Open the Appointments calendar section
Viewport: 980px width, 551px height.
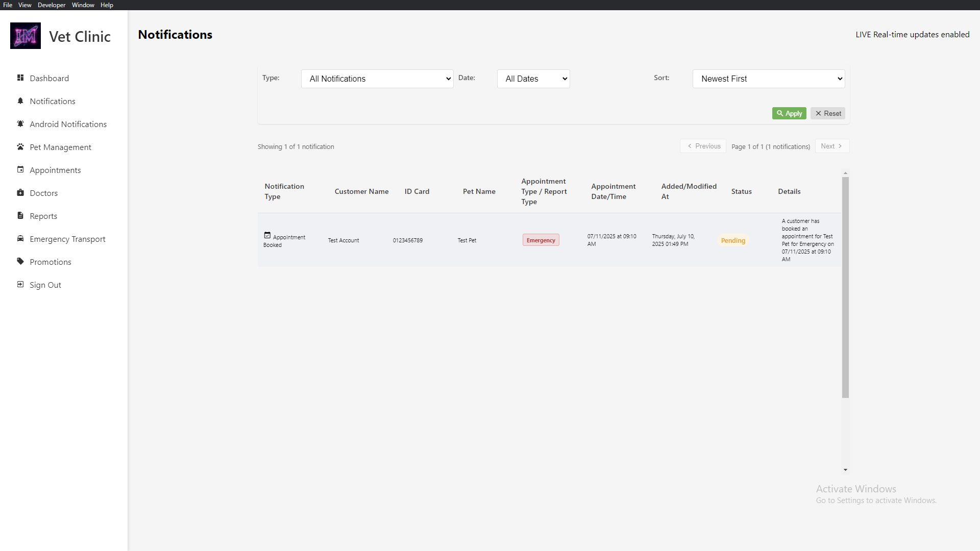coord(55,170)
